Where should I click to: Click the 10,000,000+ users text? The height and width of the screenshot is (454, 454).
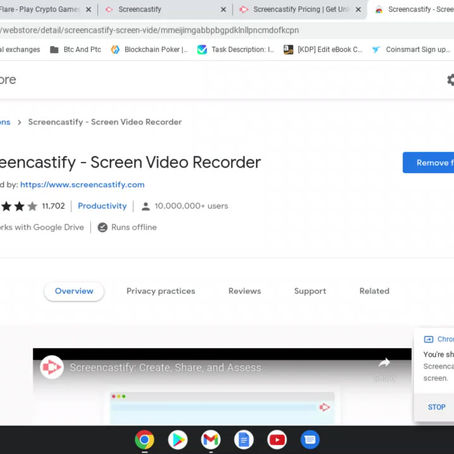(x=191, y=206)
